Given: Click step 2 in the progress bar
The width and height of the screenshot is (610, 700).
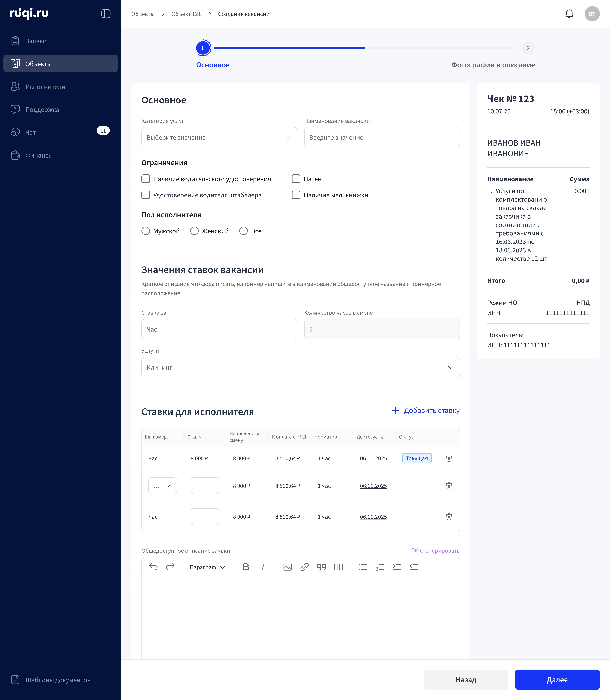Looking at the screenshot, I should [x=528, y=48].
